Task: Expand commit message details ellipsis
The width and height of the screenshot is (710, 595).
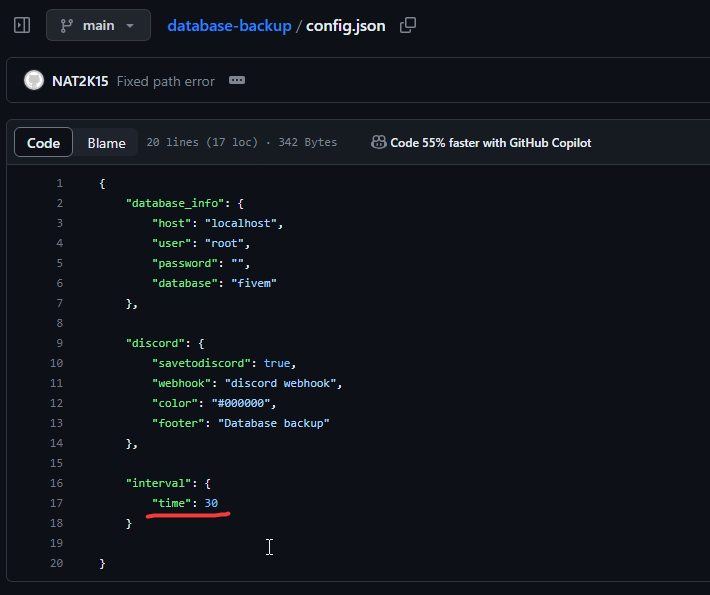Action: (x=237, y=81)
